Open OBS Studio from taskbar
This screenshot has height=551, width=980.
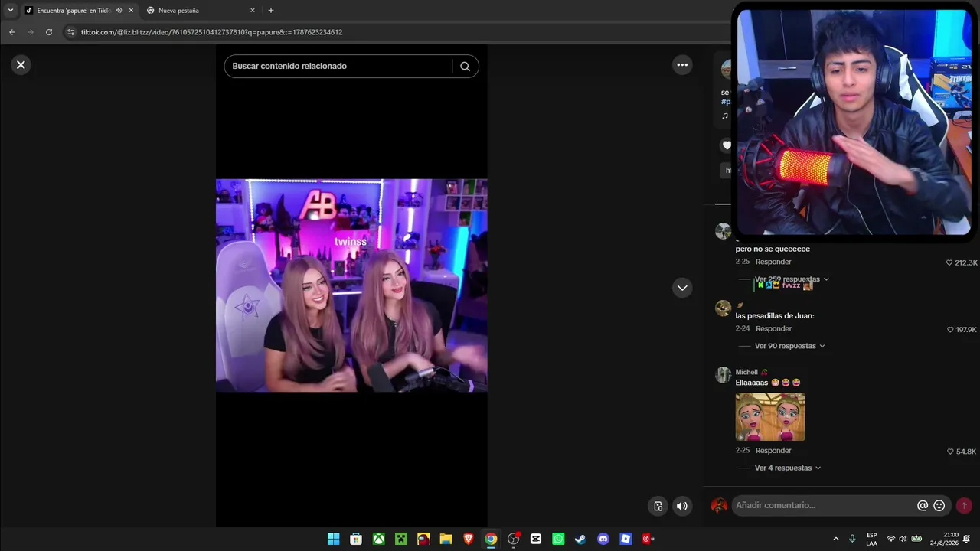[514, 539]
